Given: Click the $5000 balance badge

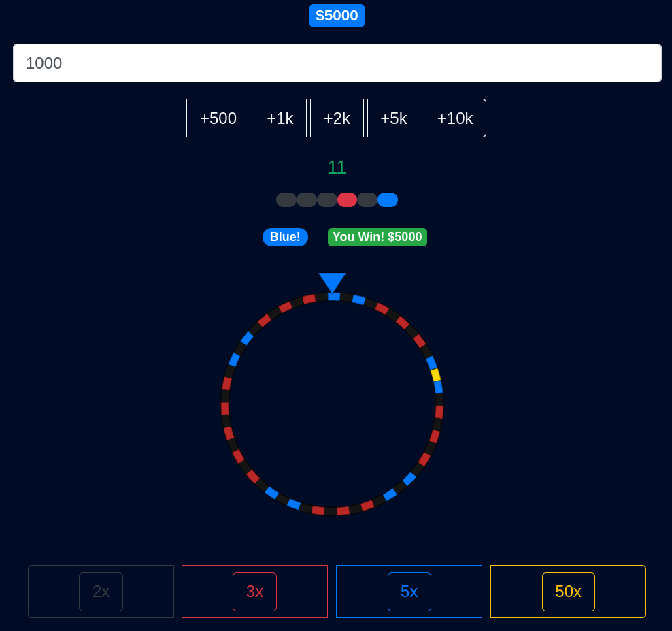Looking at the screenshot, I should coord(337,16).
